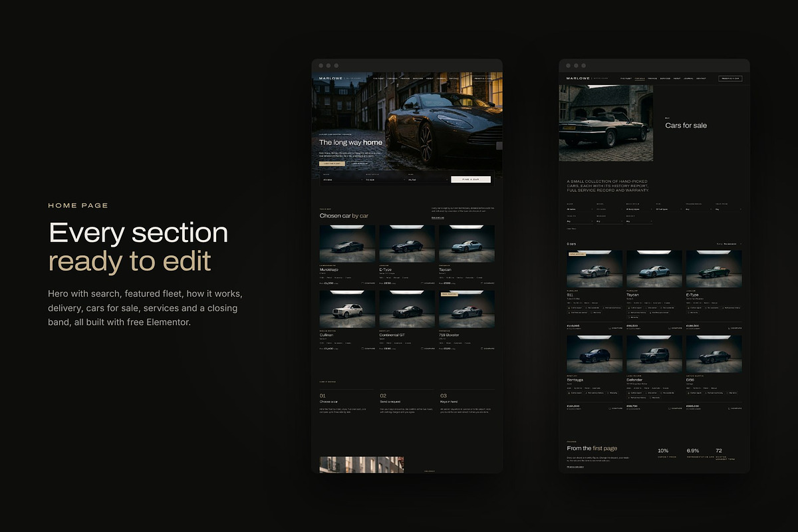798x532 pixels.
Task: Open the Fuel dropdown in hero search bar
Action: coord(428,180)
